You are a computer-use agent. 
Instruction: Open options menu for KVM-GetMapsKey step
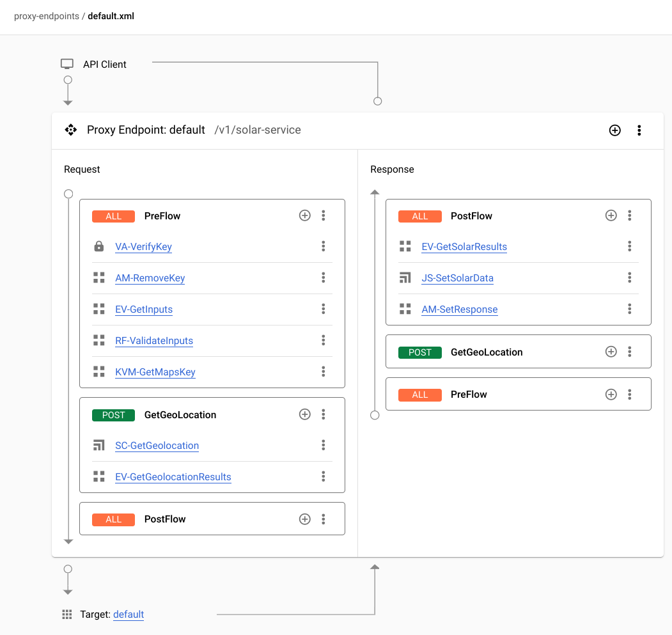click(324, 372)
